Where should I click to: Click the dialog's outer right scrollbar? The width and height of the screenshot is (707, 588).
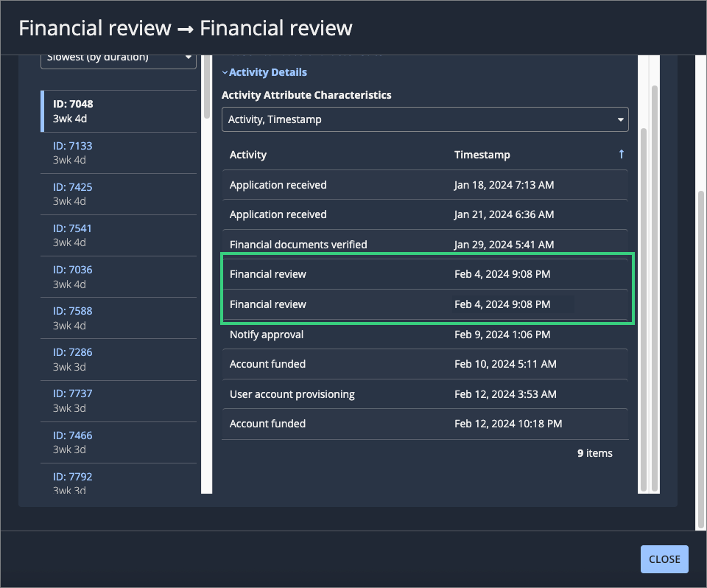[x=700, y=359]
